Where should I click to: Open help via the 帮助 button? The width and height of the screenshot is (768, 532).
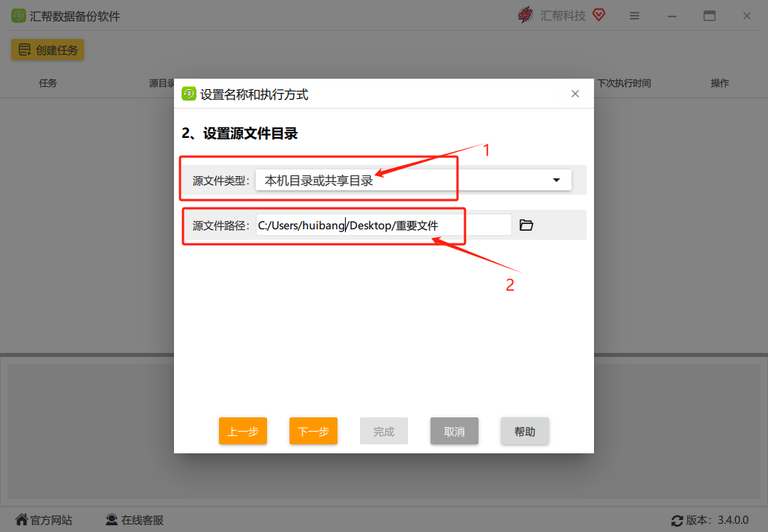tap(524, 431)
